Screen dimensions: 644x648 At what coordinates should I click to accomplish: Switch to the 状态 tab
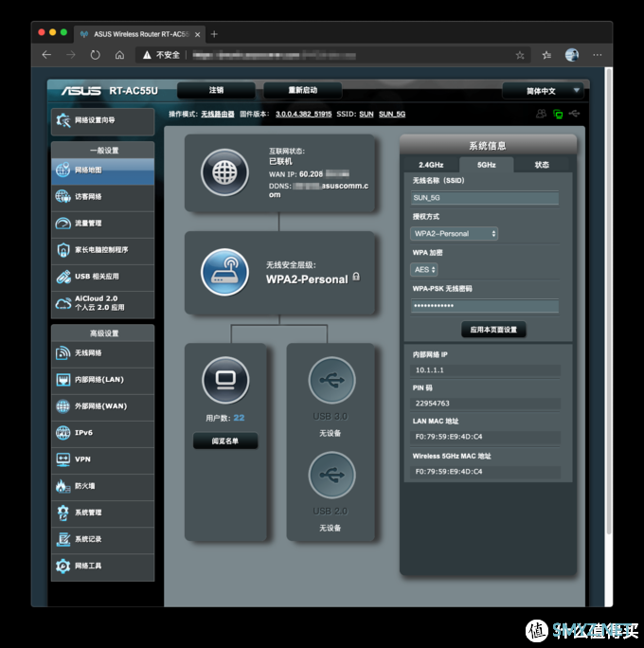542,165
